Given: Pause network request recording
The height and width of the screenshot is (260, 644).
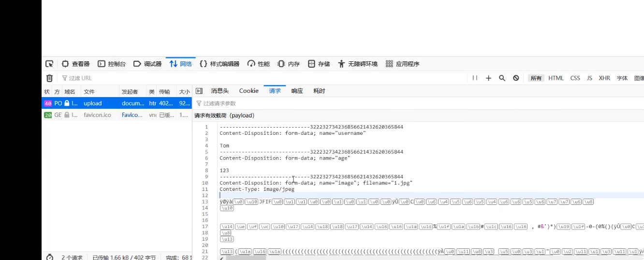Looking at the screenshot, I should [475, 78].
